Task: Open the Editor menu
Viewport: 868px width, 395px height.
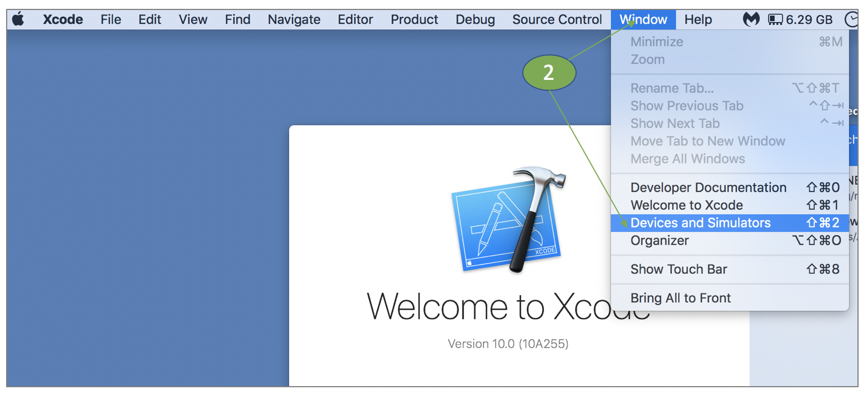Action: pos(355,19)
